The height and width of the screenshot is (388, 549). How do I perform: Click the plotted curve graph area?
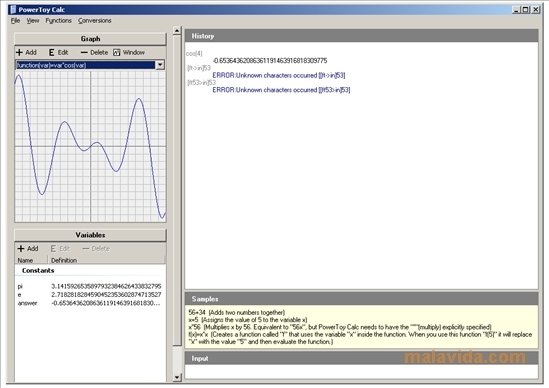click(90, 146)
